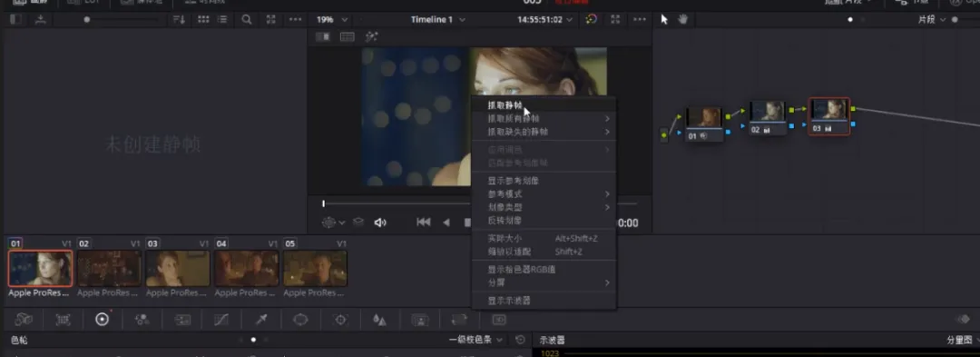Select node 03 in node graph
Viewport: 980px width, 357px height.
click(x=829, y=115)
